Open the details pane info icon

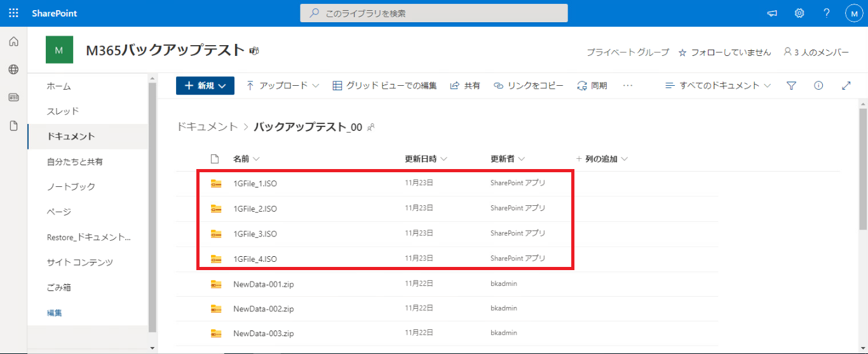[x=818, y=86]
